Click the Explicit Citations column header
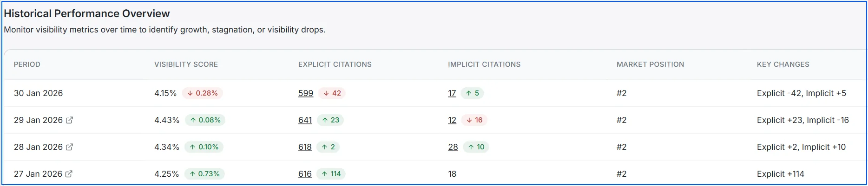Screen dimensions: 868x186 pyautogui.click(x=335, y=64)
